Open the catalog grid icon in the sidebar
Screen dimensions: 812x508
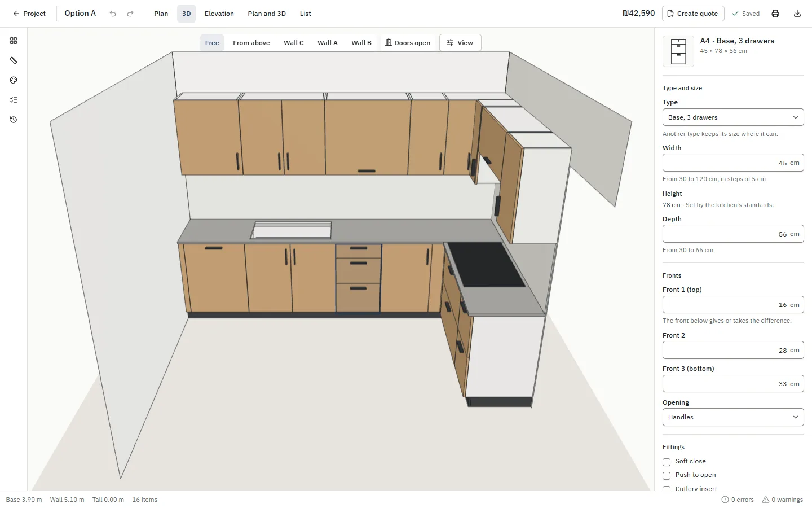[14, 41]
